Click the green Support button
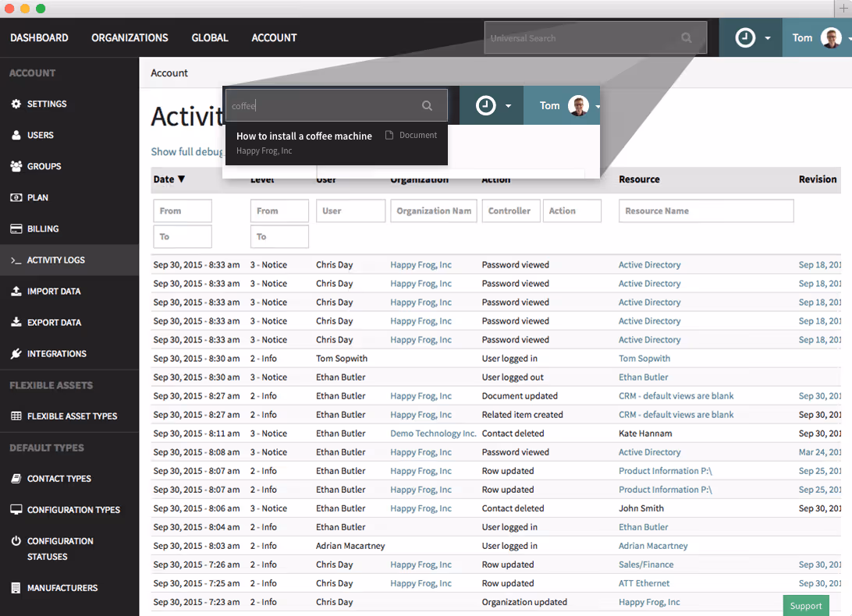 click(x=806, y=606)
